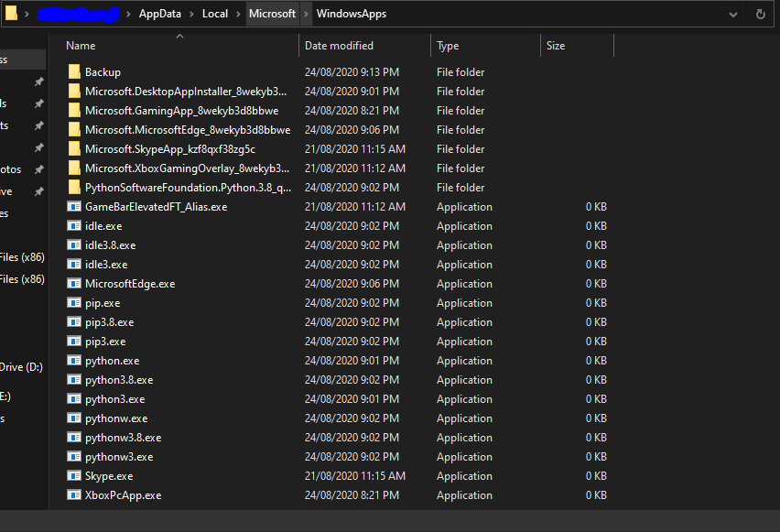Go to Microsoft in the breadcrumb path
This screenshot has height=532, width=780.
coord(272,14)
